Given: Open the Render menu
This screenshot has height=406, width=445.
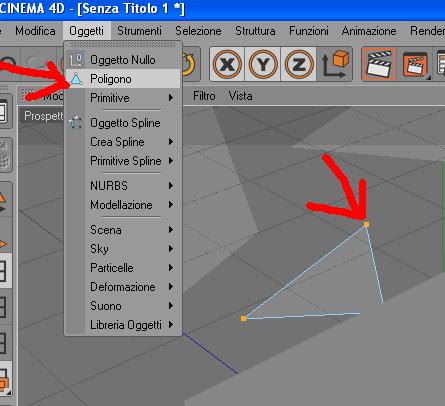Looking at the screenshot, I should [427, 31].
